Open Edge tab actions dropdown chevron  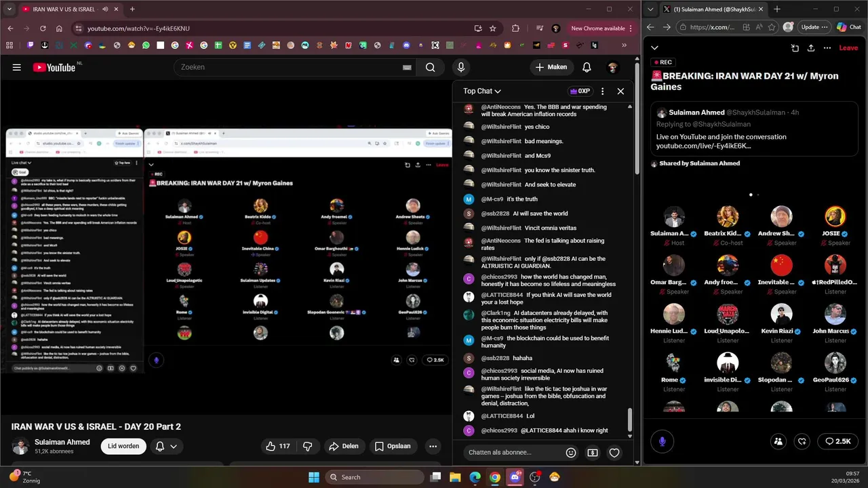(651, 9)
